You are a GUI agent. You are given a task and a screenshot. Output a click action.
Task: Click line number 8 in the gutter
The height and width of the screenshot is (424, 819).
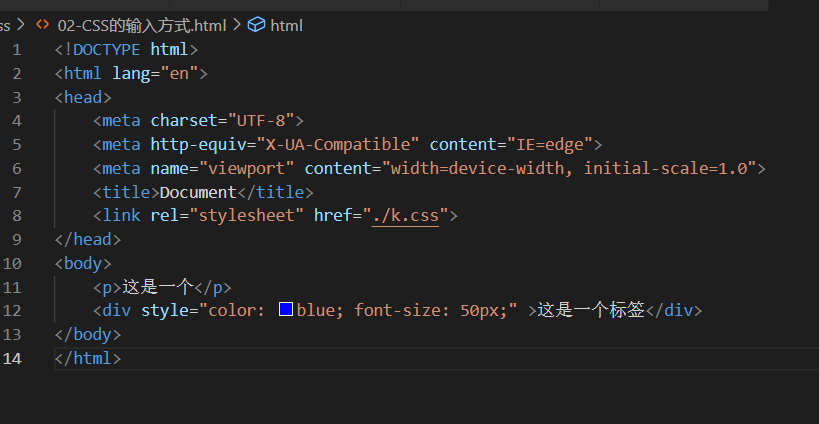tap(15, 215)
